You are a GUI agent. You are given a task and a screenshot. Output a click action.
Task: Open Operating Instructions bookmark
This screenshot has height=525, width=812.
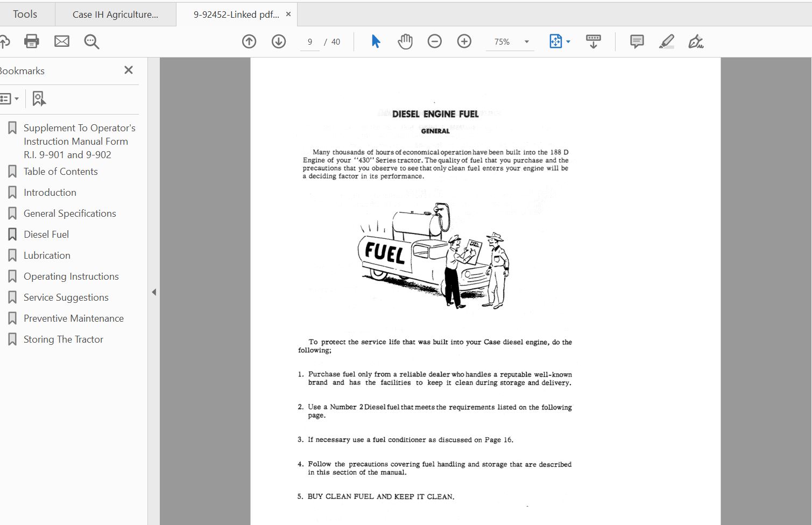click(x=71, y=276)
